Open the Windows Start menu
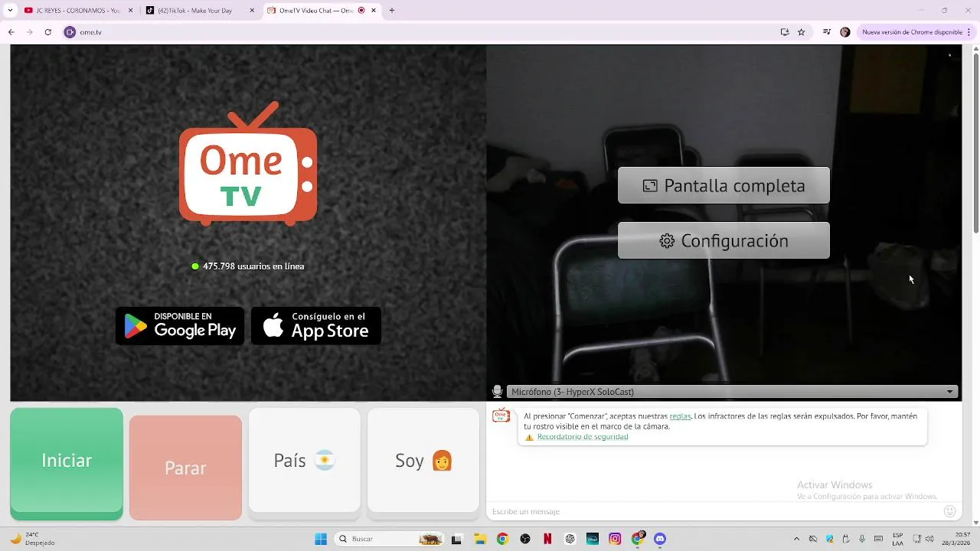 [x=321, y=539]
